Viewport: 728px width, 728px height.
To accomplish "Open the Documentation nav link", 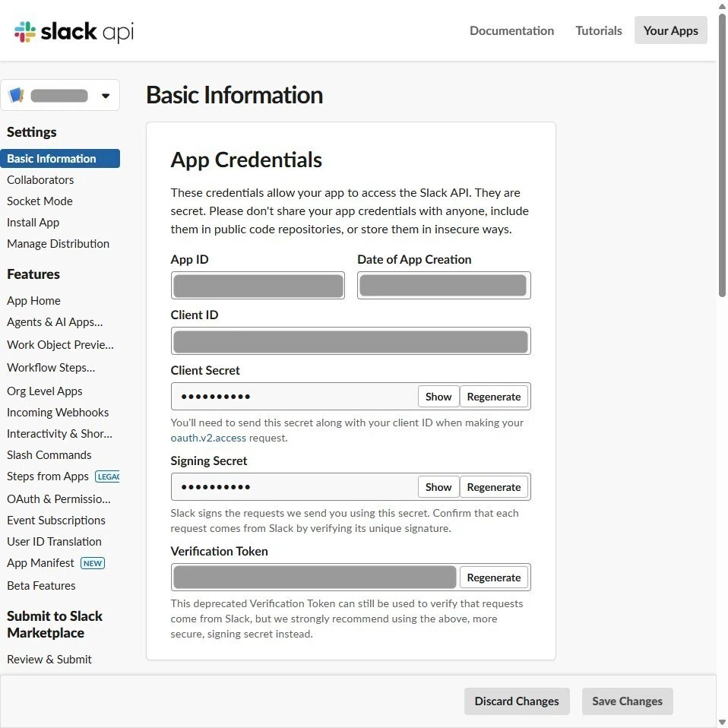I will [511, 30].
